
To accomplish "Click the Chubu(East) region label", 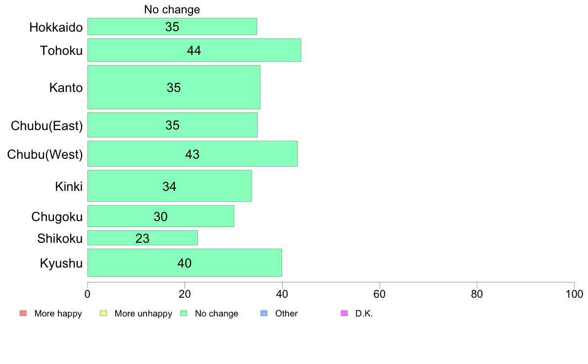I will [47, 126].
